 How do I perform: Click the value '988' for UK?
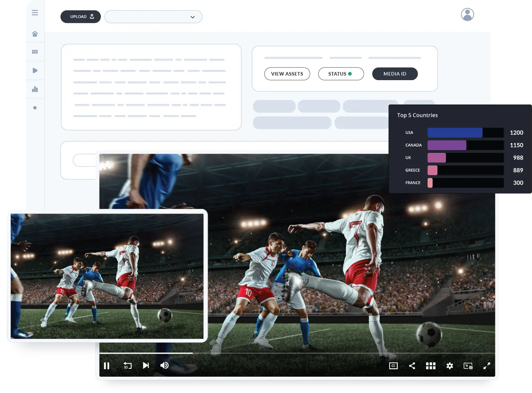tap(518, 158)
